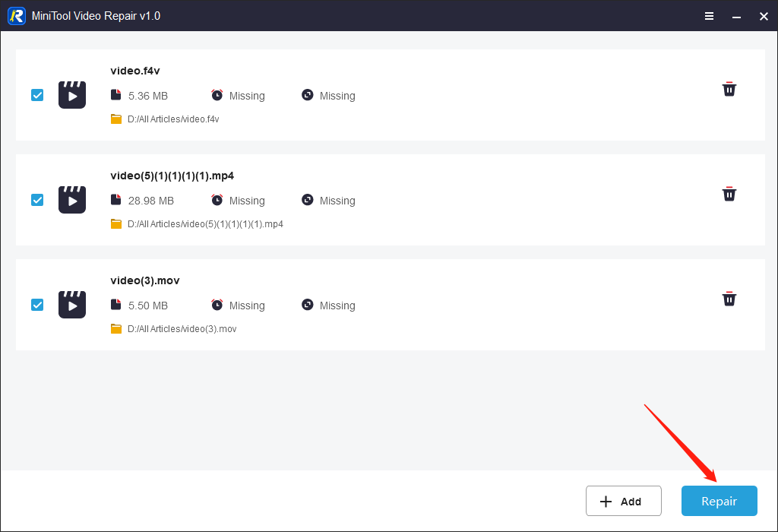Click the MiniTool Video Repair v1.0 title text

[96, 16]
